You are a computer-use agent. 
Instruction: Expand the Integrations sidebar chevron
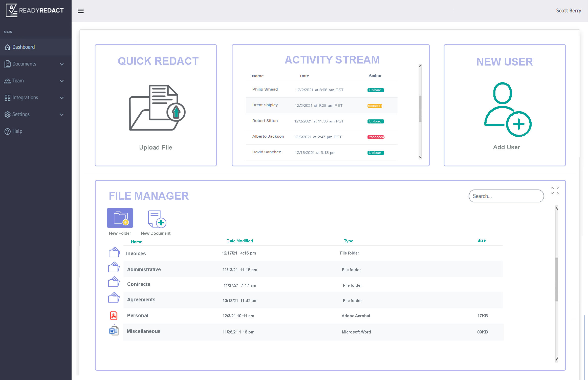point(62,98)
